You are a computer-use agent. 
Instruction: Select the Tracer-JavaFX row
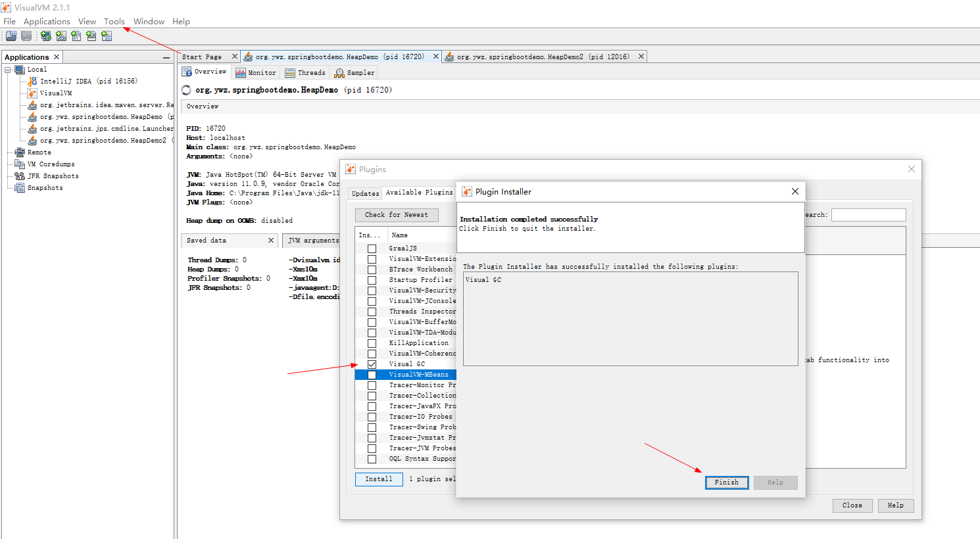(406, 406)
